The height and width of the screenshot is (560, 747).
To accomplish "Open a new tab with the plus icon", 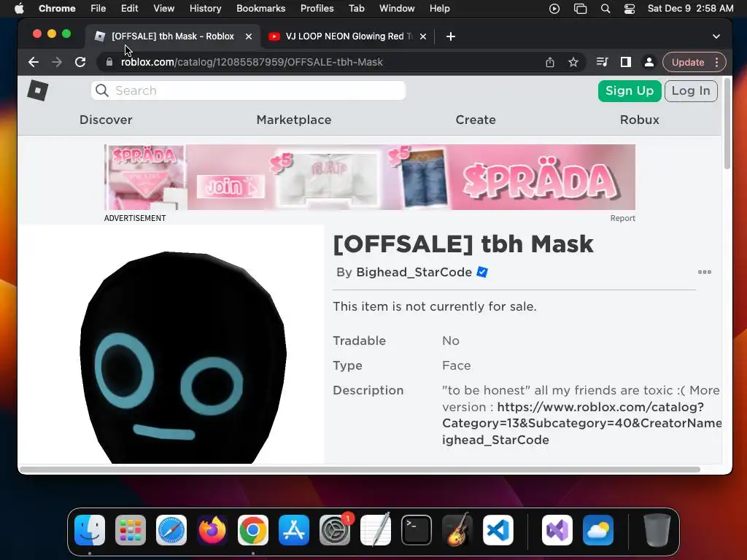I will [x=451, y=36].
